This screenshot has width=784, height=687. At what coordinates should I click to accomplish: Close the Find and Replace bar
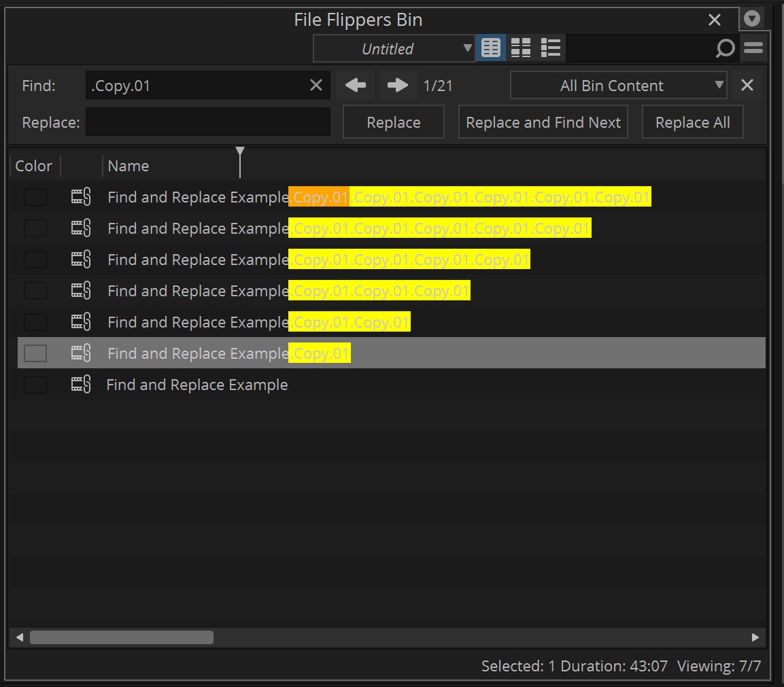point(747,86)
